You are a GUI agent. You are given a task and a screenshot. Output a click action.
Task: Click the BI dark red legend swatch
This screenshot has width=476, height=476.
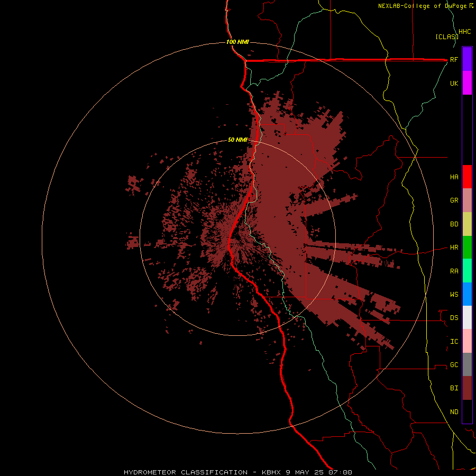pos(467,388)
